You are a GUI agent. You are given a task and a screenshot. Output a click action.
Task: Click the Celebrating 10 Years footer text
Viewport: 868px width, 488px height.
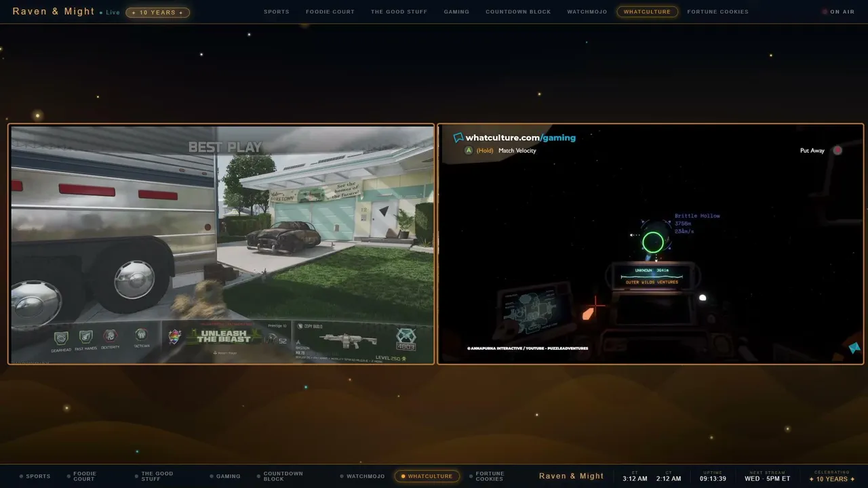832,476
